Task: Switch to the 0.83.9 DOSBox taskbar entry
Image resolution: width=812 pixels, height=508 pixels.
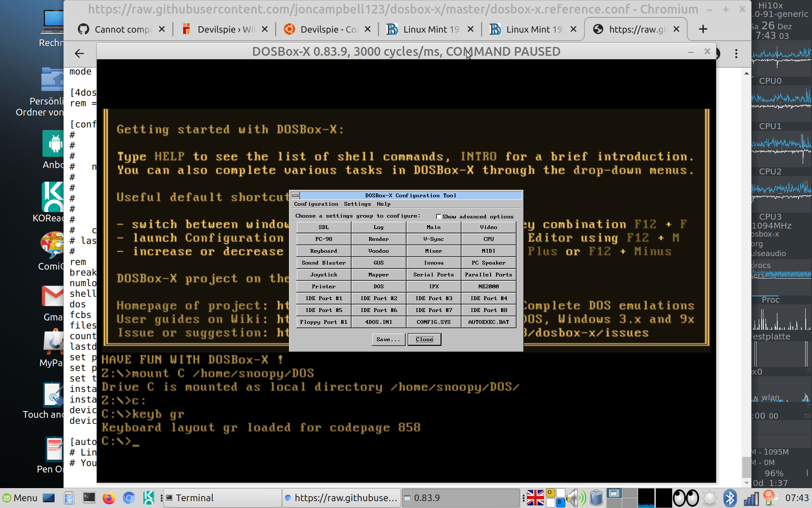Action: click(x=460, y=498)
